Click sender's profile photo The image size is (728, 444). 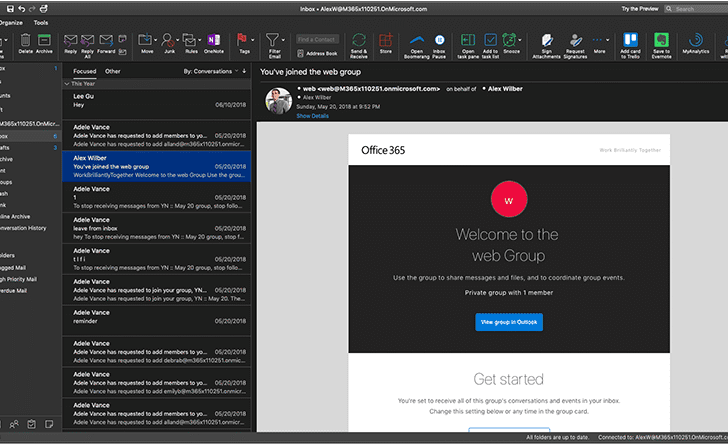[279, 101]
